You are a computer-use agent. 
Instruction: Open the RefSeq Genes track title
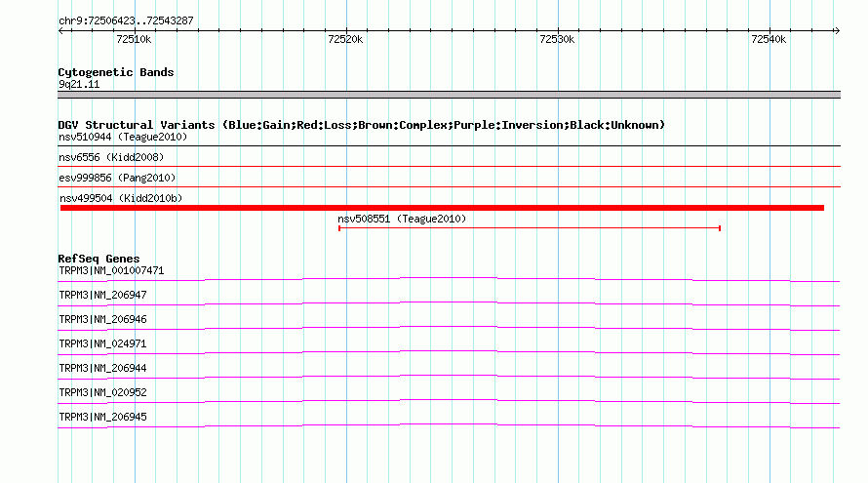pos(99,259)
